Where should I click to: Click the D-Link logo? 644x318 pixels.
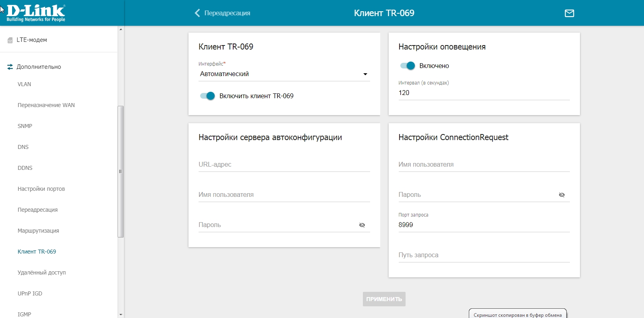click(x=36, y=13)
